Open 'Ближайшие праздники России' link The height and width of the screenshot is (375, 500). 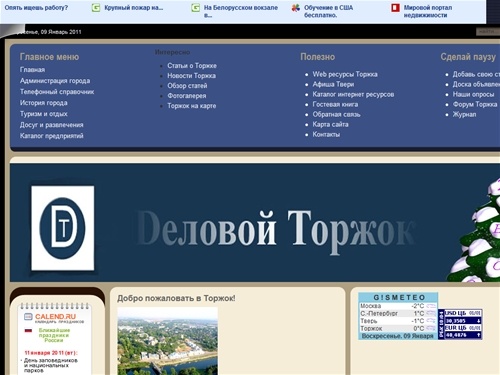point(54,335)
